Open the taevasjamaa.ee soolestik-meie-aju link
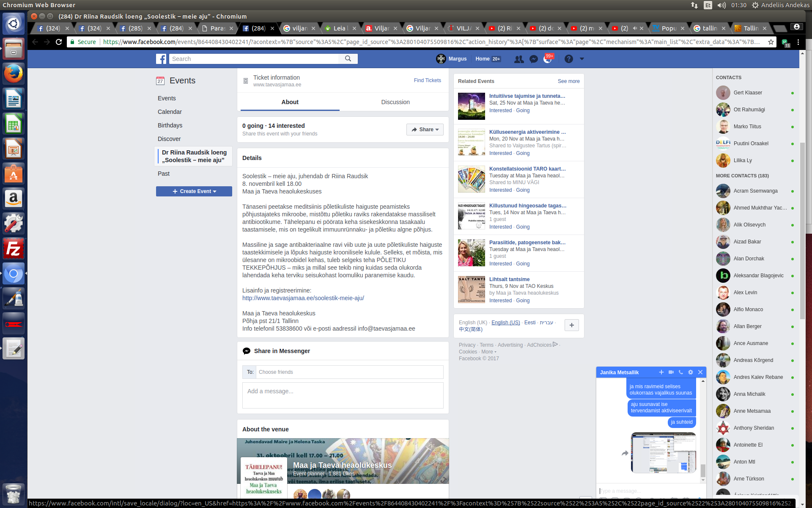Viewport: 812px width, 508px height. coord(303,298)
